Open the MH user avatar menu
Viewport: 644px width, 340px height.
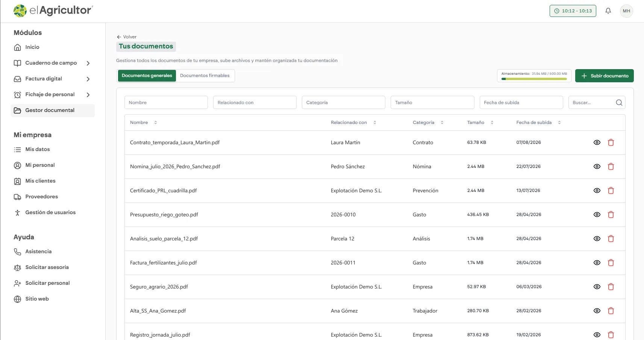click(626, 11)
